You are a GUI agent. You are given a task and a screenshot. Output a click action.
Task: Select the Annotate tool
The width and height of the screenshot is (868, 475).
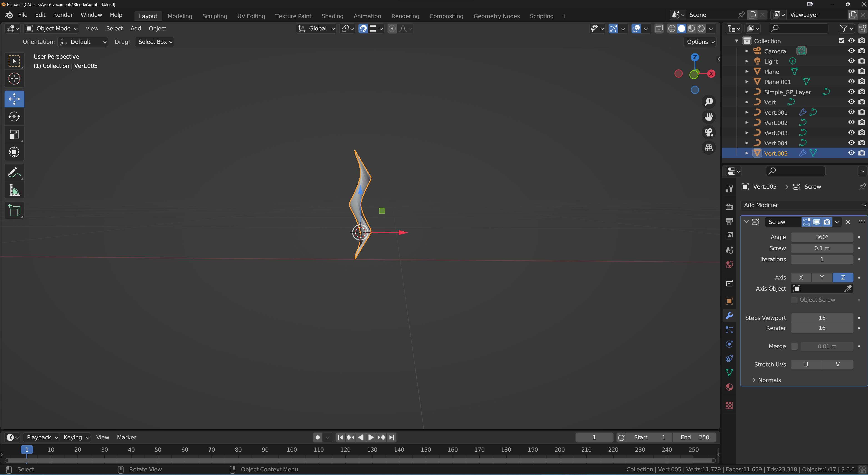[14, 173]
